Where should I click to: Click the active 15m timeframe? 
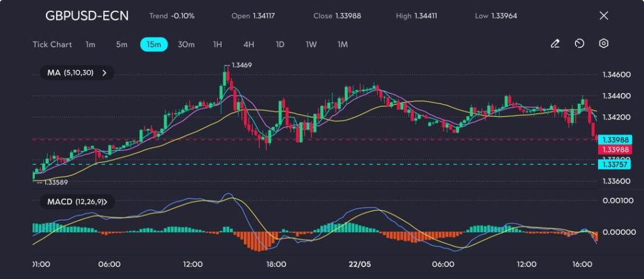coord(153,45)
